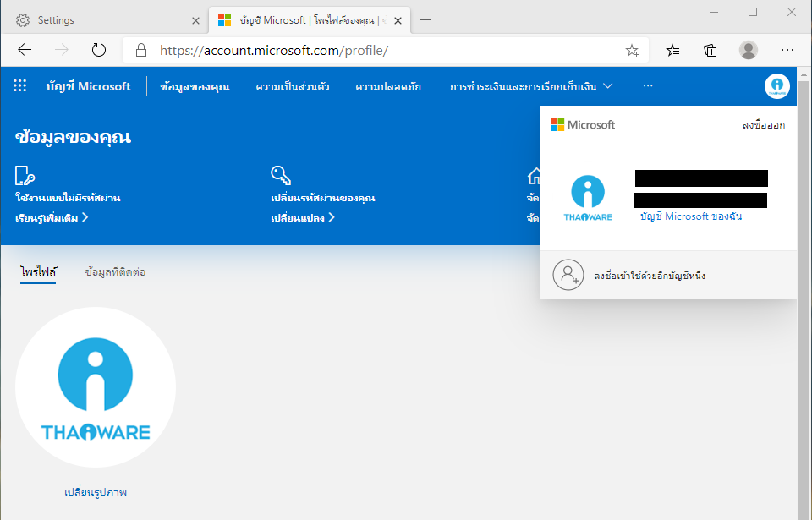Open the Microsoft apps grid launcher
Screen dimensions: 812x520
pos(19,85)
